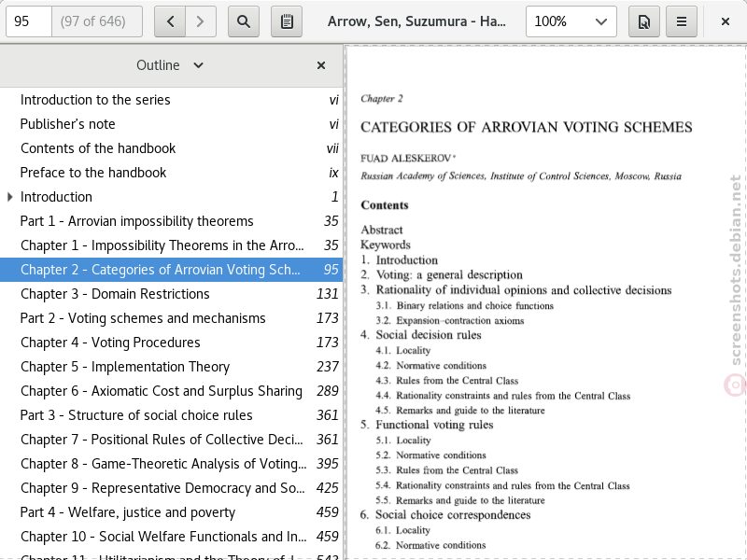
Task: Click '1. Introduction' in document contents
Action: pos(400,260)
